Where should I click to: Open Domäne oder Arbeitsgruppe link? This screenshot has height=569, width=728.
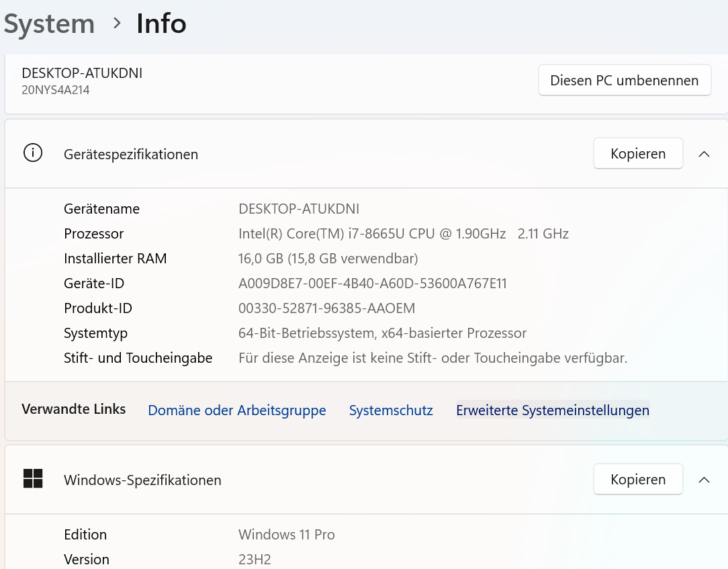point(237,410)
